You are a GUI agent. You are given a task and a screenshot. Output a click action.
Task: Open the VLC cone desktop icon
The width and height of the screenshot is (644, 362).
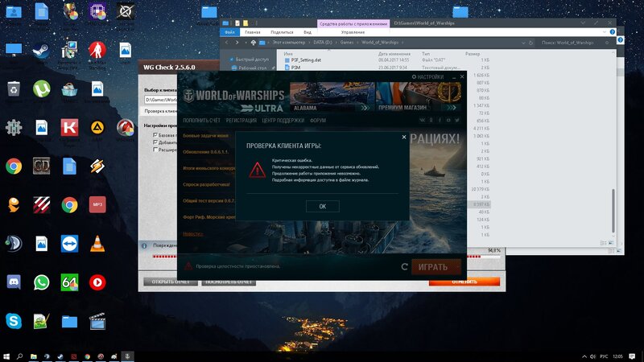[97, 244]
